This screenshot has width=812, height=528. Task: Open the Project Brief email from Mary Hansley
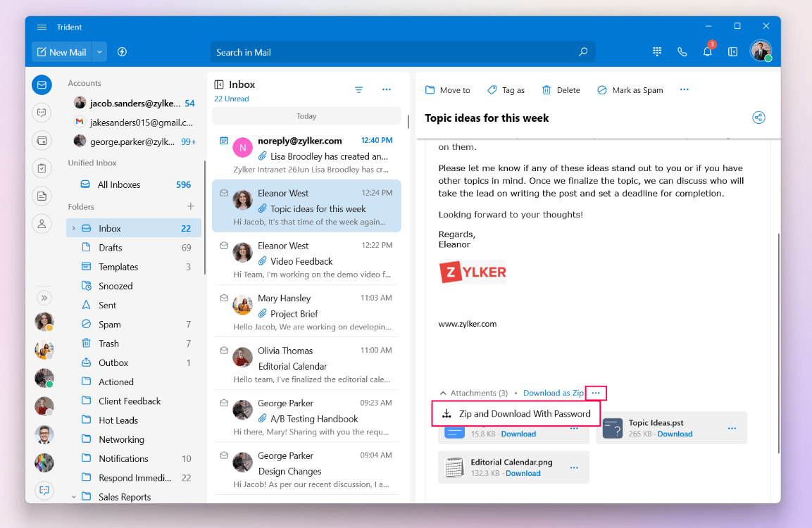(x=306, y=312)
